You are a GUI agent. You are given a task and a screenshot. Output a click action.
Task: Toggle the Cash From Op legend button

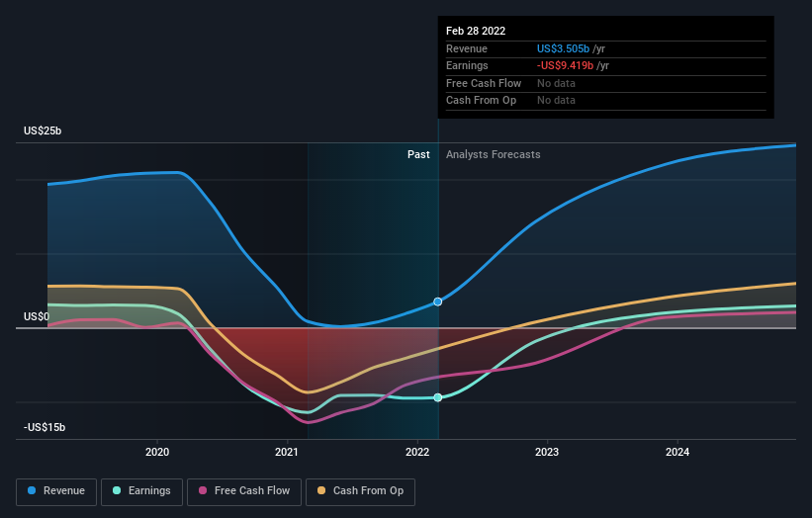[x=360, y=491]
